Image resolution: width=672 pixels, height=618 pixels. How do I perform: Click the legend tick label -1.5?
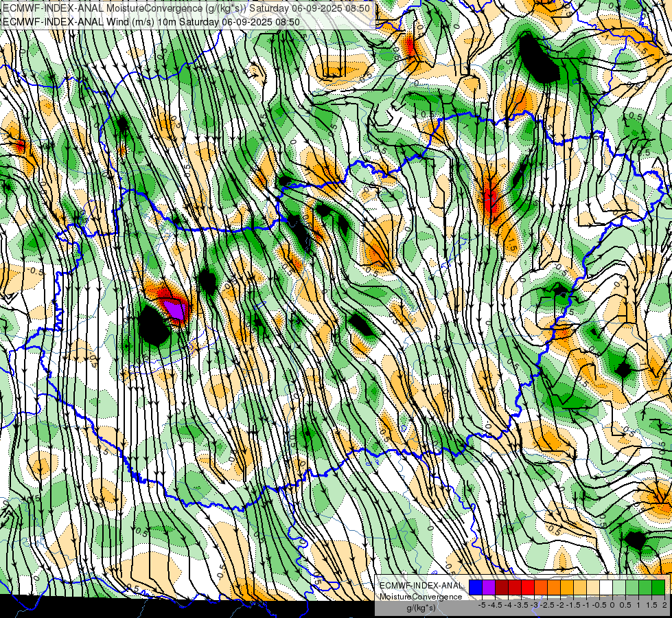pyautogui.click(x=573, y=605)
